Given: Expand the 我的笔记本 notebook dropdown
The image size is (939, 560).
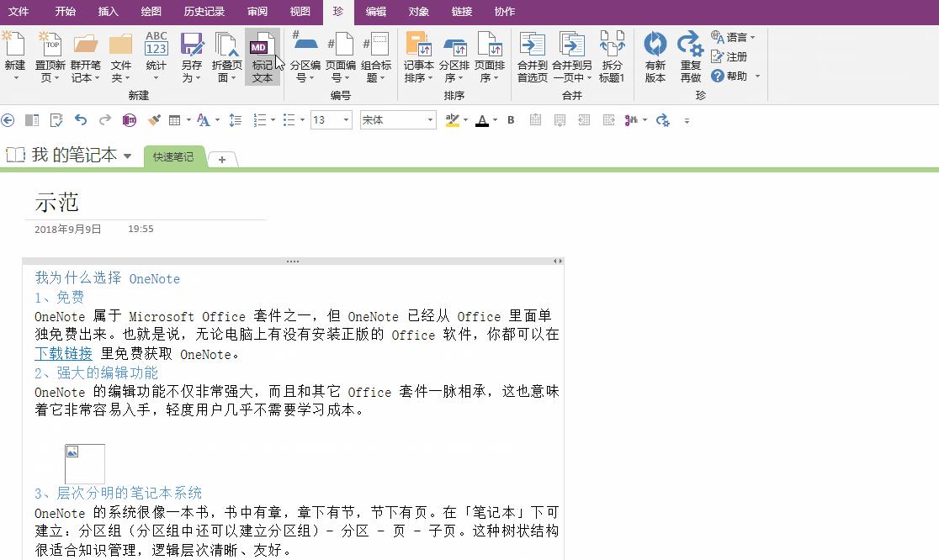Looking at the screenshot, I should (x=128, y=156).
